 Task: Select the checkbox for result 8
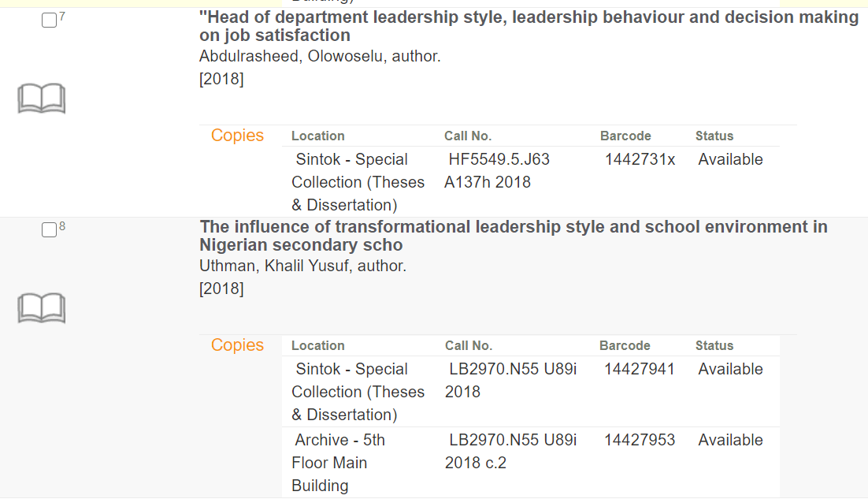pyautogui.click(x=49, y=230)
